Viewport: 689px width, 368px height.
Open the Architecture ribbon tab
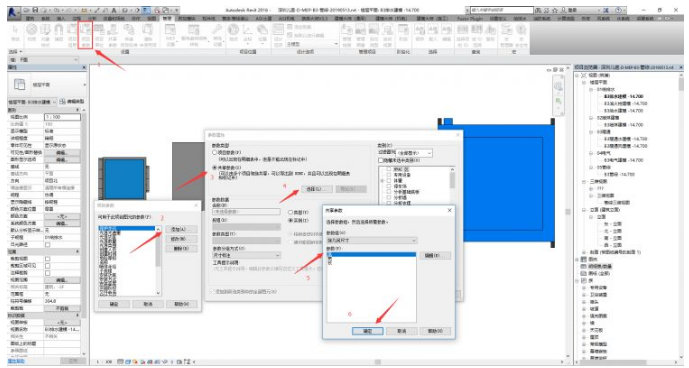tap(30, 18)
